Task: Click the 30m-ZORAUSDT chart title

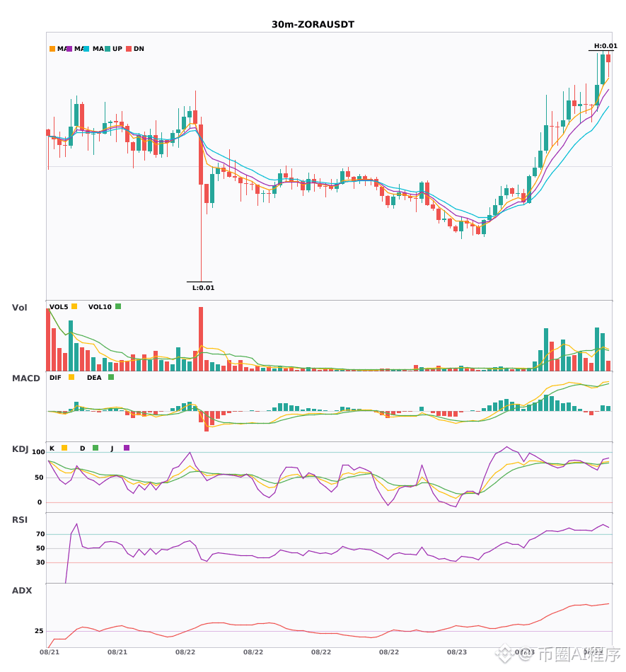Action: [313, 25]
